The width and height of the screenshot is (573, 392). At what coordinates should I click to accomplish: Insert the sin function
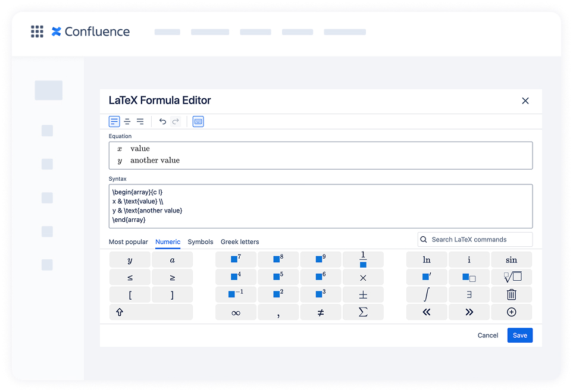(511, 260)
